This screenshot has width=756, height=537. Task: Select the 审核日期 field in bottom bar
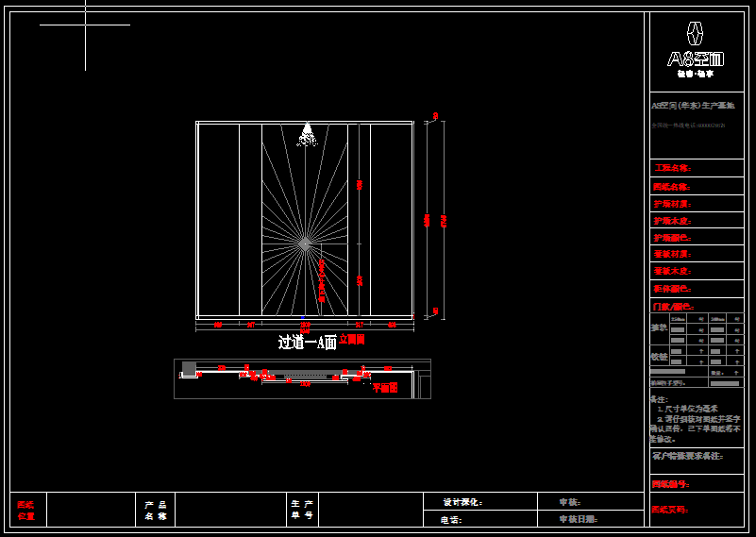[579, 519]
